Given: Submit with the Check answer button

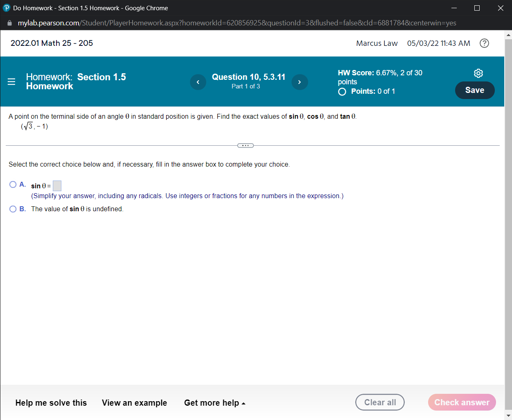Looking at the screenshot, I should pos(462,402).
